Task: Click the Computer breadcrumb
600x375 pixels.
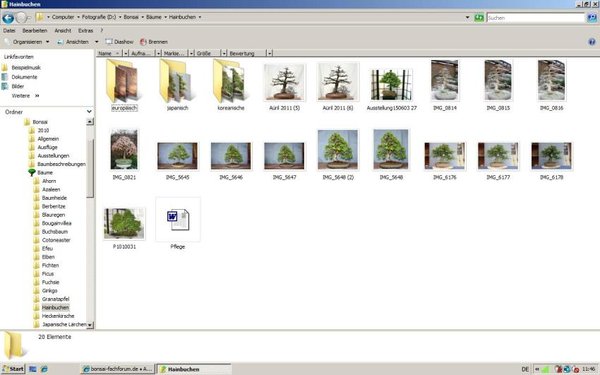Action: click(63, 17)
